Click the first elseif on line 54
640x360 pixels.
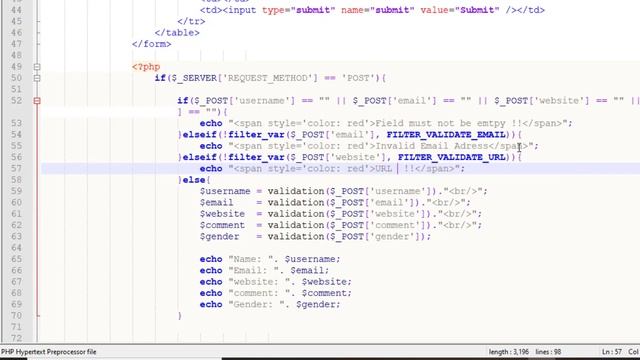199,134
